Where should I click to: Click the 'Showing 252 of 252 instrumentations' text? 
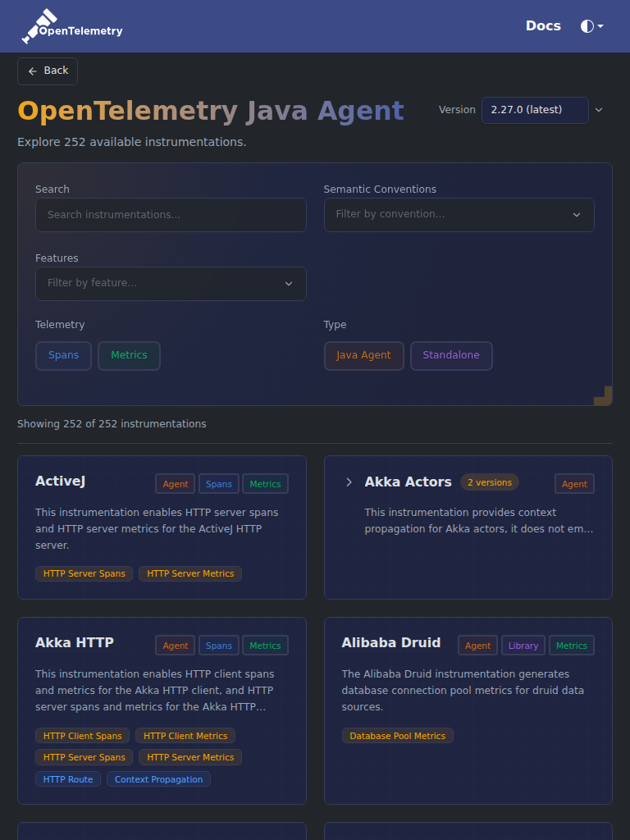coord(112,424)
